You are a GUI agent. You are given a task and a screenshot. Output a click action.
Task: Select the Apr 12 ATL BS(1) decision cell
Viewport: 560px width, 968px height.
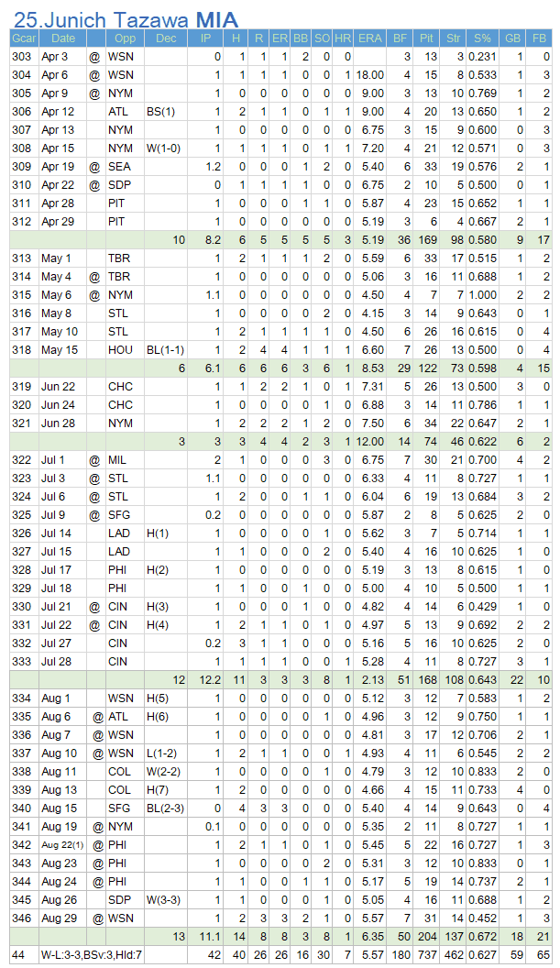166,112
